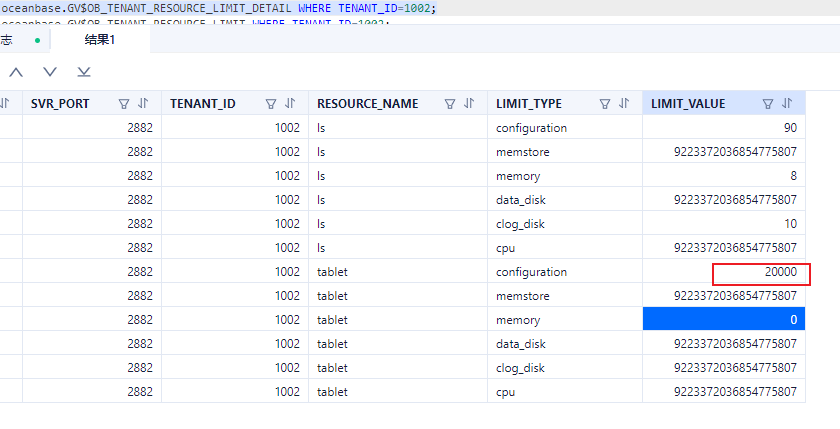Sort the SVR_PORT column
The width and height of the screenshot is (840, 429).
click(143, 103)
